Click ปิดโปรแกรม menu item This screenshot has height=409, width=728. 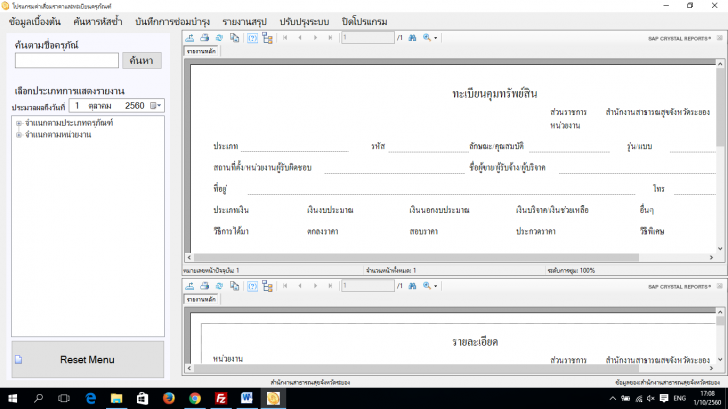click(364, 22)
